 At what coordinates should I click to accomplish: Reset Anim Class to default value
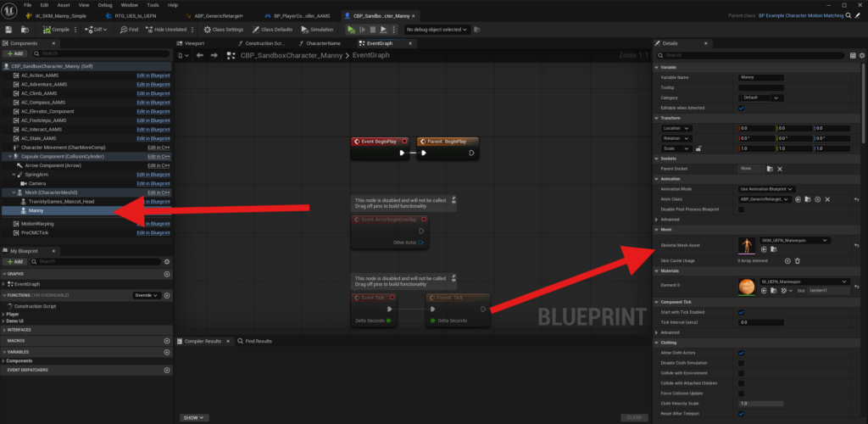point(856,199)
